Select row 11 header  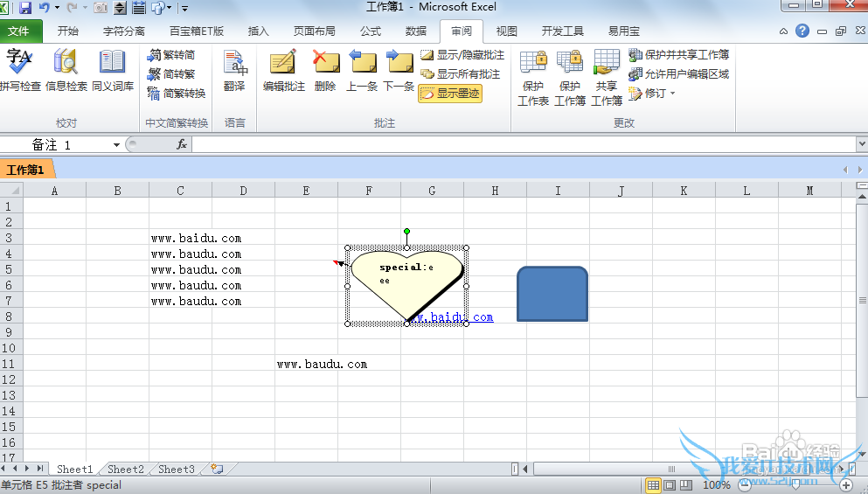click(x=11, y=364)
